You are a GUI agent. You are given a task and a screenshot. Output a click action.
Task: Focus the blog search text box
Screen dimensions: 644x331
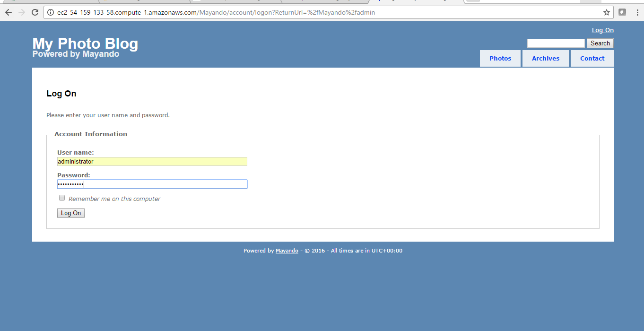[556, 44]
